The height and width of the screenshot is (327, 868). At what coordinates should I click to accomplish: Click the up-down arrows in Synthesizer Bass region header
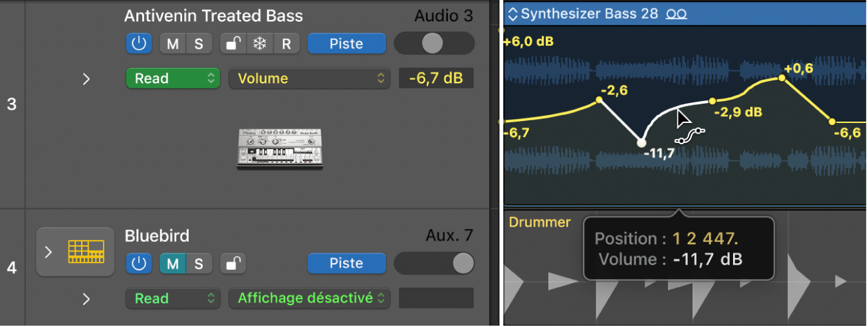(512, 14)
